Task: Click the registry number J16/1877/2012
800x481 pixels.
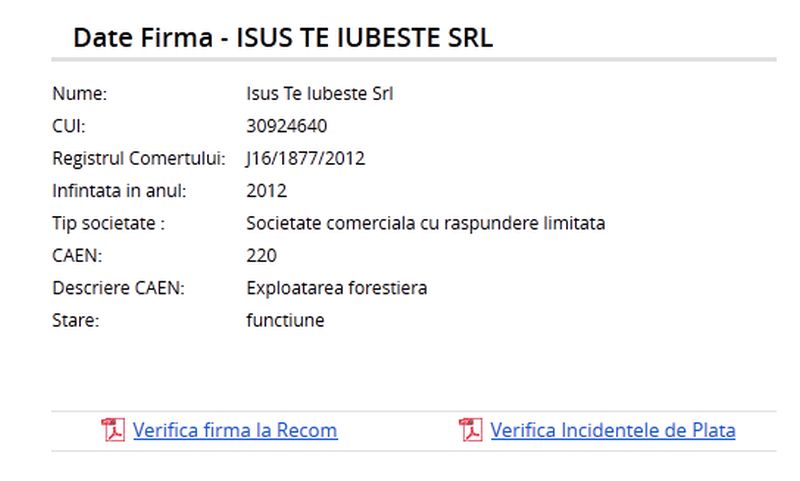Action: 306,158
